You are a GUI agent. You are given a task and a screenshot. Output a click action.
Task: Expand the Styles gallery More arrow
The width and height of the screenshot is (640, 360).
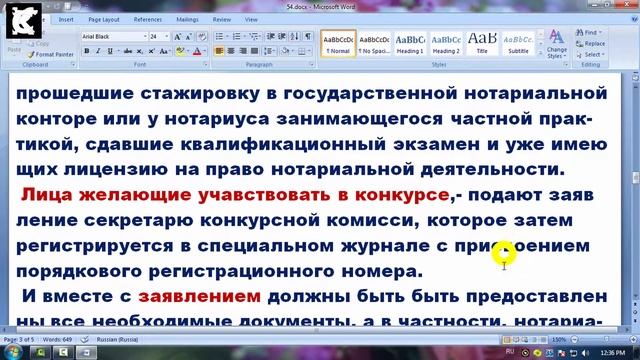(540, 53)
